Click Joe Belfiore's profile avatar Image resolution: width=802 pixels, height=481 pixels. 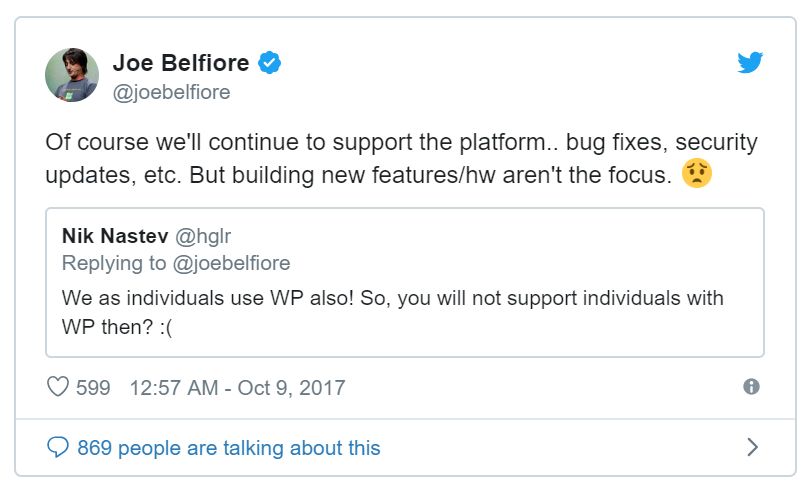pyautogui.click(x=72, y=75)
